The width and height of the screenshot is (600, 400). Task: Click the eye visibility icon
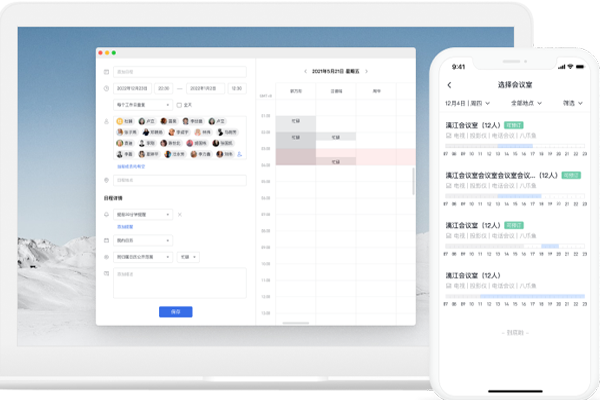point(106,257)
